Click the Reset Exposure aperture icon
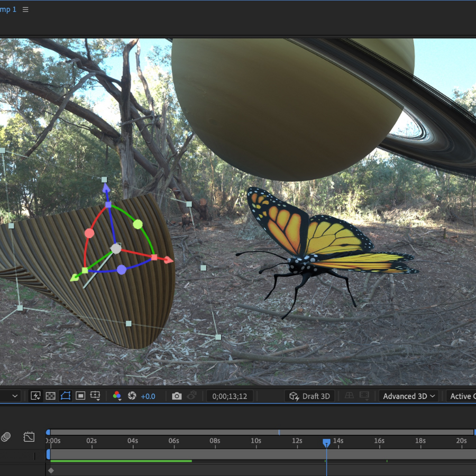Image resolution: width=476 pixels, height=476 pixels. click(x=132, y=396)
